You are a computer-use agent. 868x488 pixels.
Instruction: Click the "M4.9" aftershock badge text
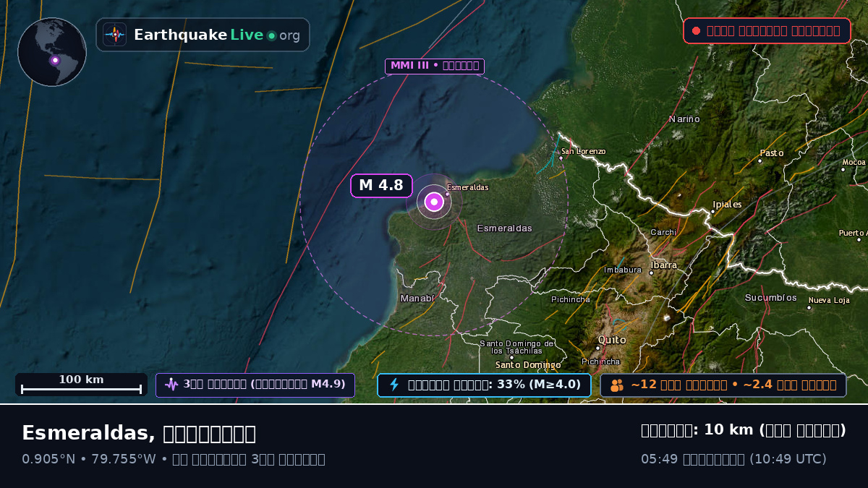point(328,385)
